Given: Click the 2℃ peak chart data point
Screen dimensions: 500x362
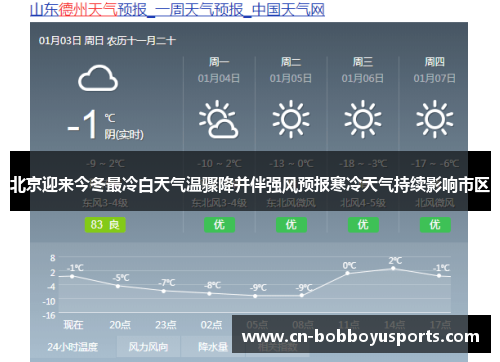Looking at the screenshot, I should pos(393,268).
